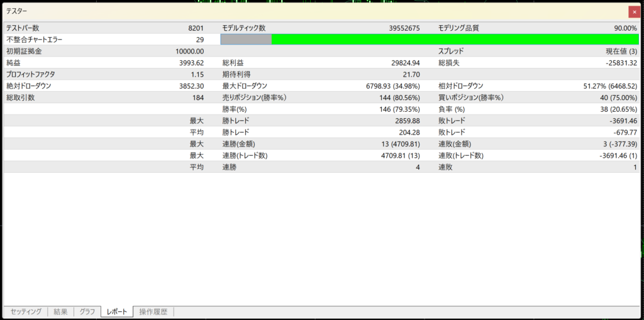The image size is (644, 320).
Task: Click the テスター title bar text
Action: pos(17,11)
